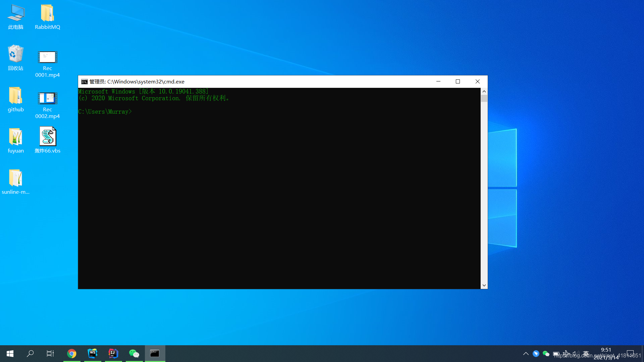Select the Rec 0002.mp4 video file
Image resolution: width=644 pixels, height=362 pixels.
47,99
